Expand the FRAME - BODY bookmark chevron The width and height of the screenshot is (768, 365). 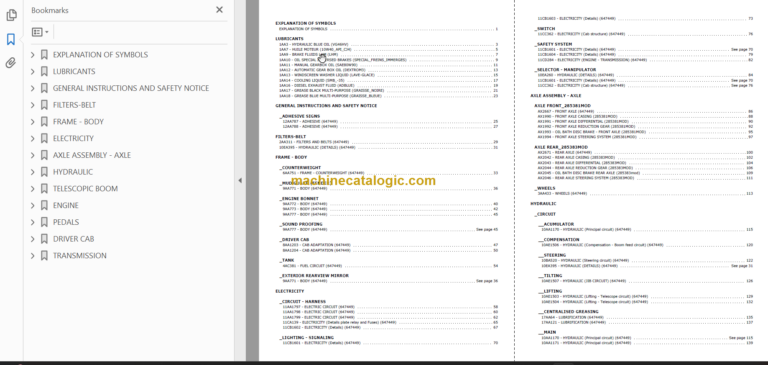33,122
